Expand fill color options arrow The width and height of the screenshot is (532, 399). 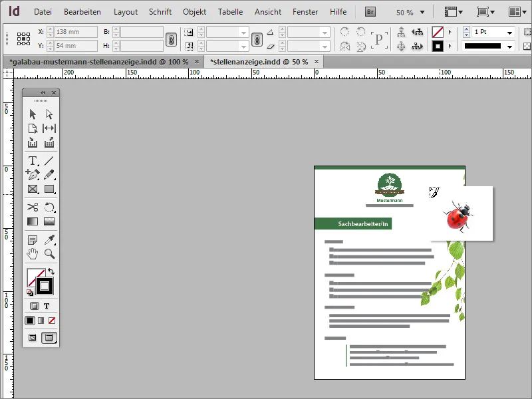(450, 32)
